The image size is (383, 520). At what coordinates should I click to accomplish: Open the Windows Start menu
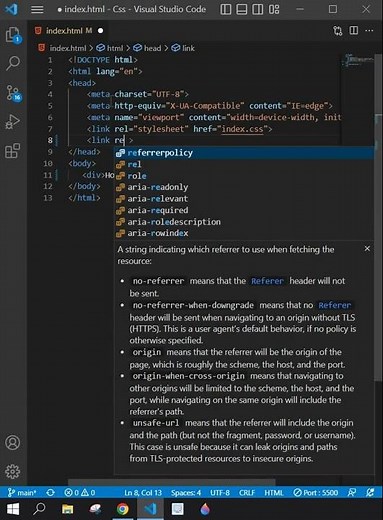13,509
